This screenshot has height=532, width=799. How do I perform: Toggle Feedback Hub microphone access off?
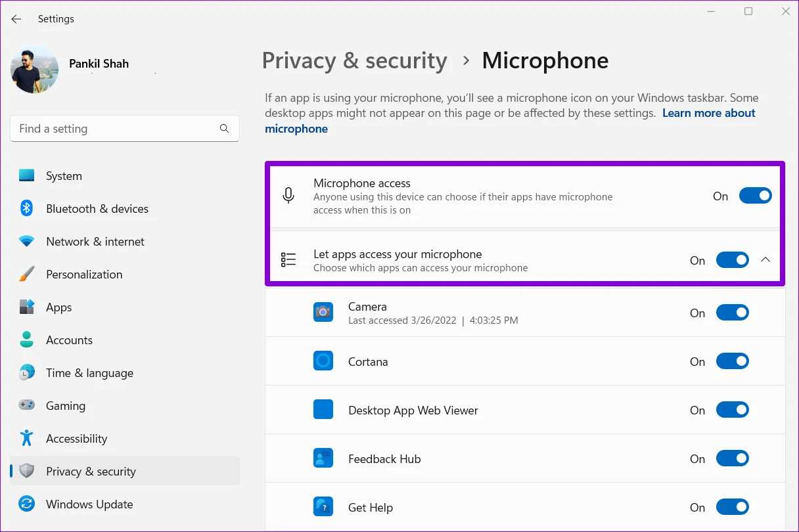[732, 458]
